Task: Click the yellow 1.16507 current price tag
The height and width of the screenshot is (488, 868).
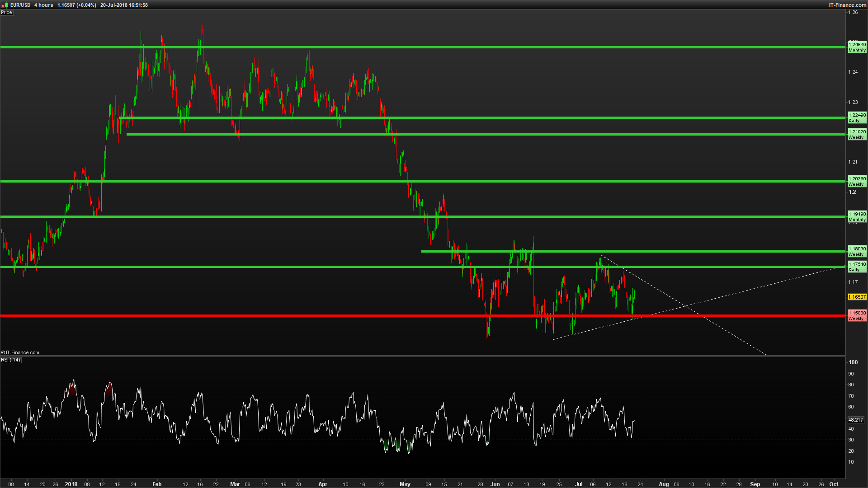Action: click(857, 297)
